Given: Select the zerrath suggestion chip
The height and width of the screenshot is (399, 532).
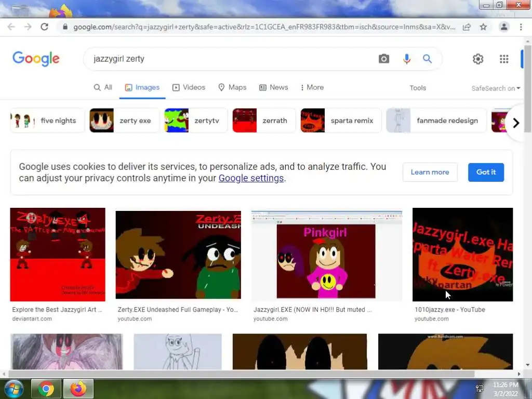Looking at the screenshot, I should 264,121.
